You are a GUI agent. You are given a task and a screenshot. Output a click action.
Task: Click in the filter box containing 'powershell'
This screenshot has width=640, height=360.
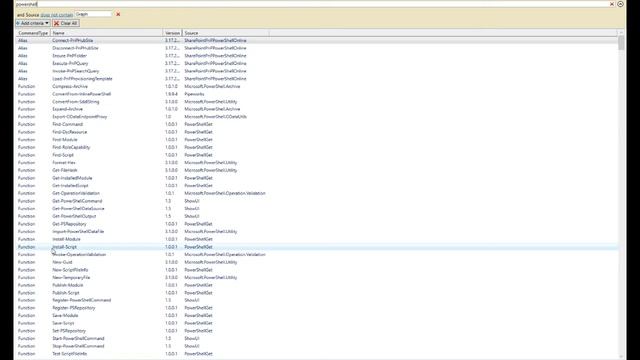point(312,4)
